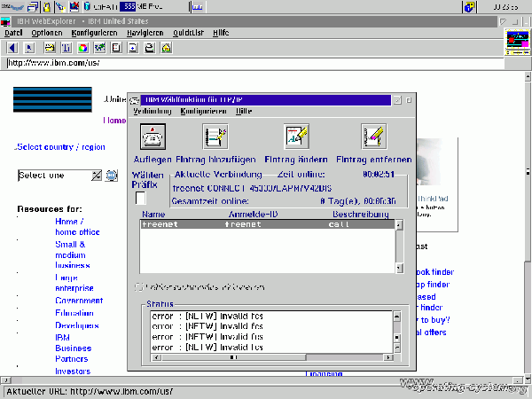The image size is (532, 399).
Task: Open the font settings 'Ti' toolbar icon
Action: 66,48
